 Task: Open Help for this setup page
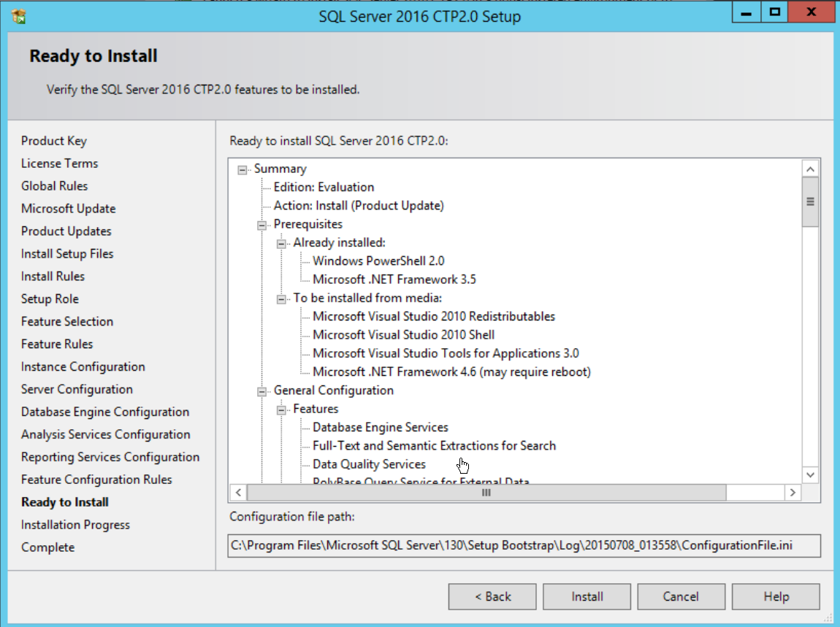point(776,596)
